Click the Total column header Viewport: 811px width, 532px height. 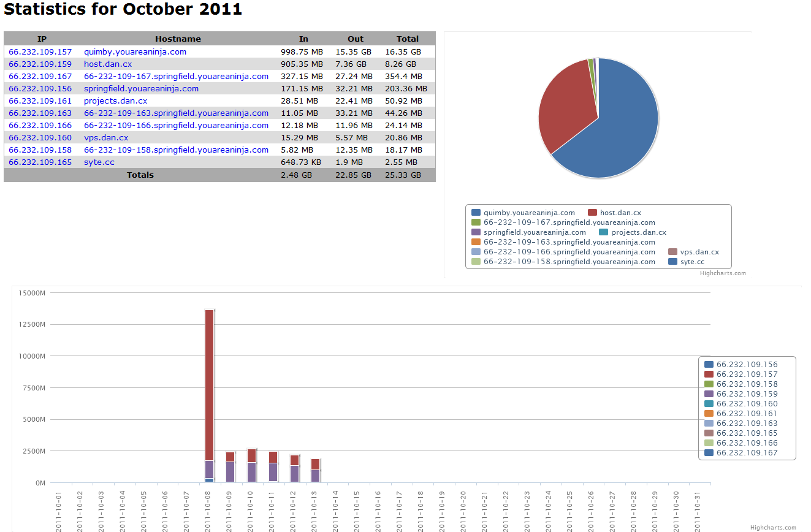click(x=408, y=39)
